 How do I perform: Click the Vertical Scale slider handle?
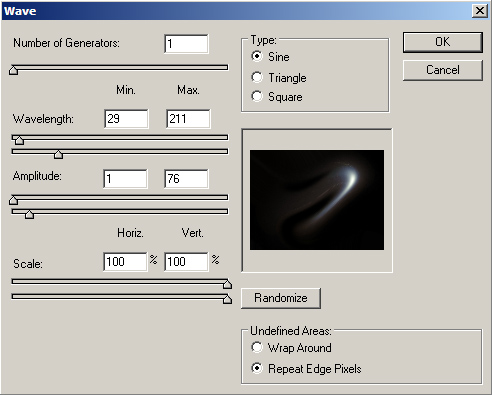click(227, 299)
